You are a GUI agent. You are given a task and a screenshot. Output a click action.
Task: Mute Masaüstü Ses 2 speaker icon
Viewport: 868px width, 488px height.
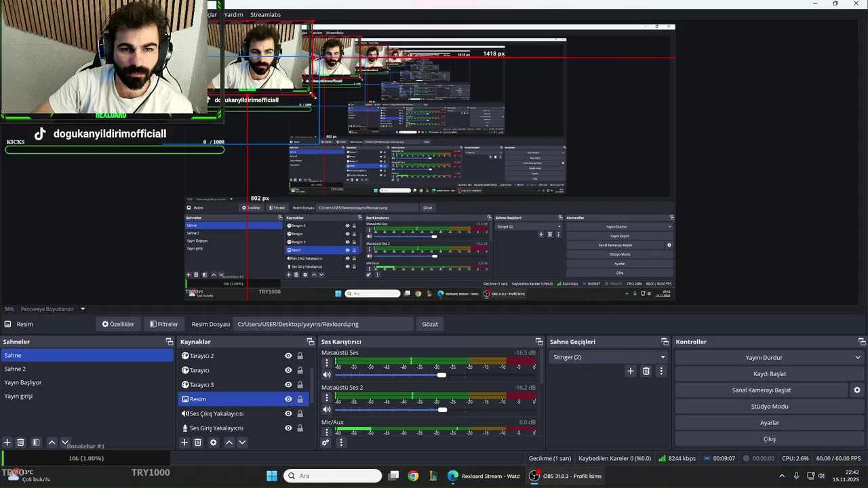click(x=327, y=409)
